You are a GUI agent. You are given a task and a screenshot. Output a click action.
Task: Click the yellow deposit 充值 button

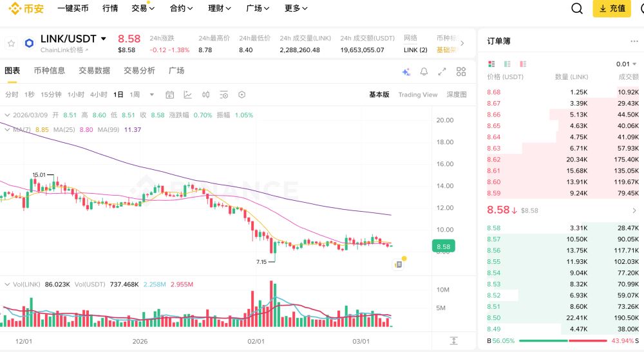(x=612, y=8)
